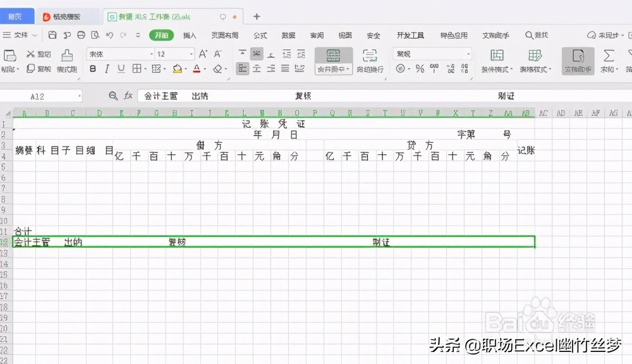Switch to the Developer Tools ribbon tab
The width and height of the screenshot is (632, 364).
pyautogui.click(x=411, y=36)
